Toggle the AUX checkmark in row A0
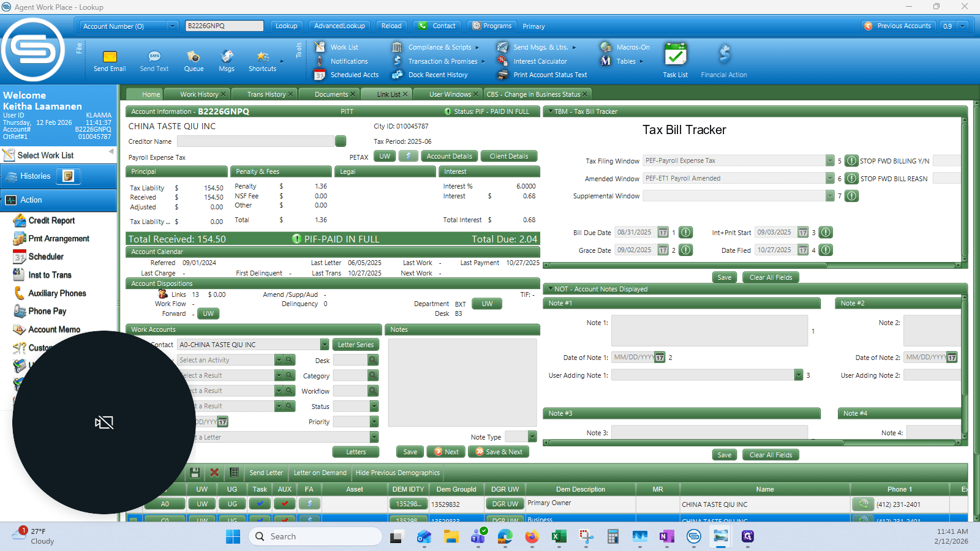 click(284, 504)
